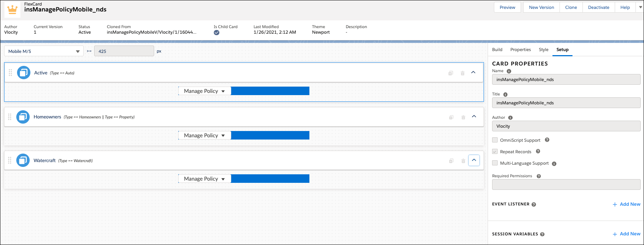Clone the Homeowners state using its copy icon
644x245 pixels.
(451, 117)
